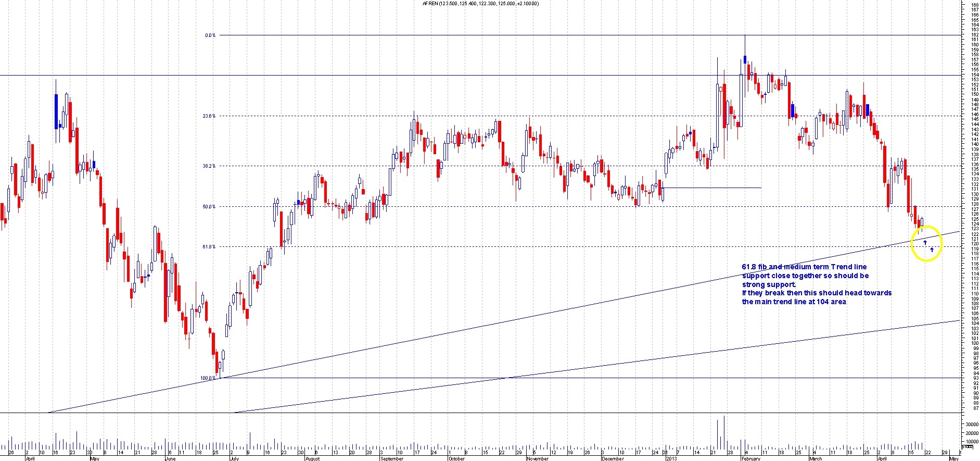Click the 100.0% Fibonacci level label

208,378
